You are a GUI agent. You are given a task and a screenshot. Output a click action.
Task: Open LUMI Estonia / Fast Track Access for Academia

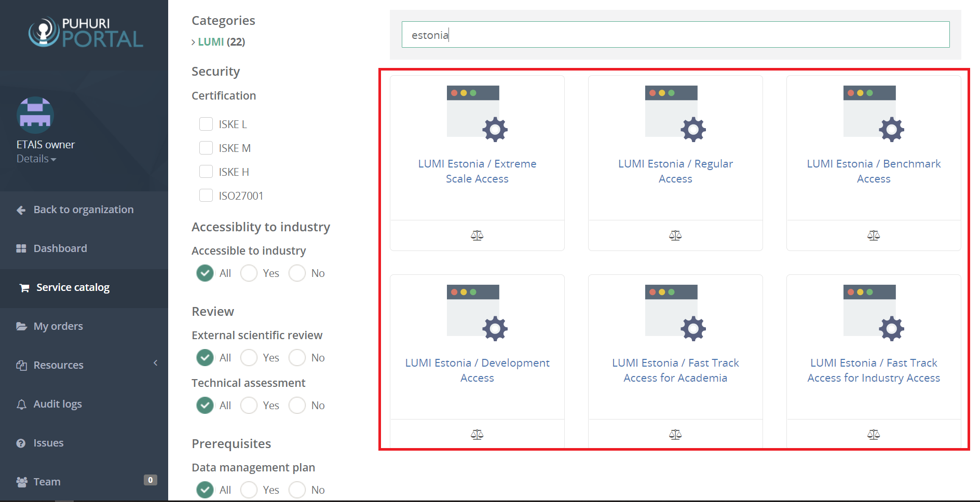tap(675, 370)
